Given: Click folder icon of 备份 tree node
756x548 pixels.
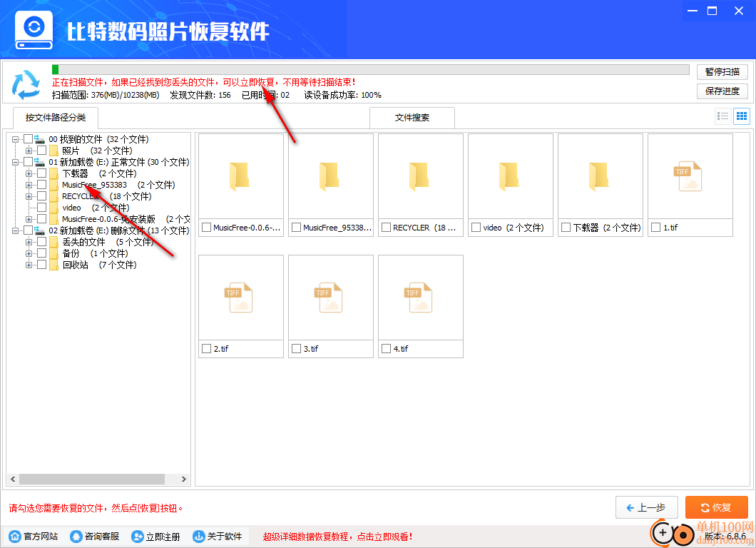Looking at the screenshot, I should (53, 253).
